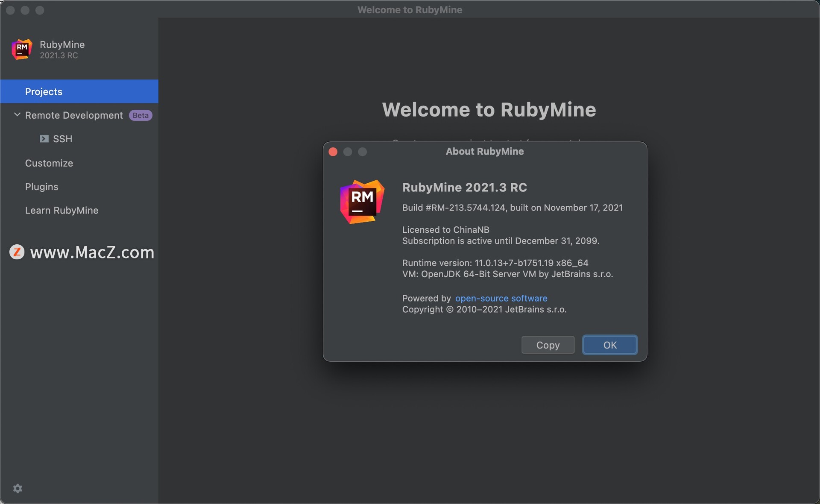Click the Plugins menu icon
The height and width of the screenshot is (504, 820).
pyautogui.click(x=41, y=187)
